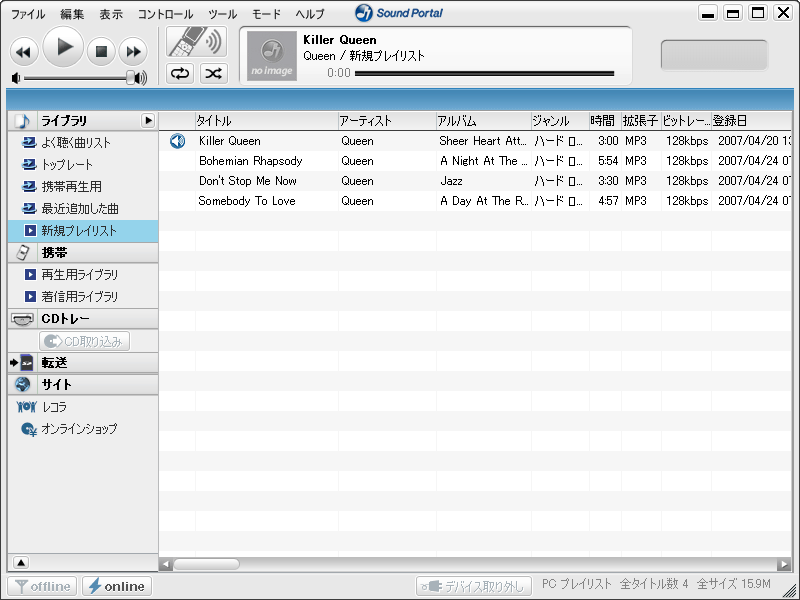Select the 新規プレイリスト playlist
800x600 pixels.
83,231
